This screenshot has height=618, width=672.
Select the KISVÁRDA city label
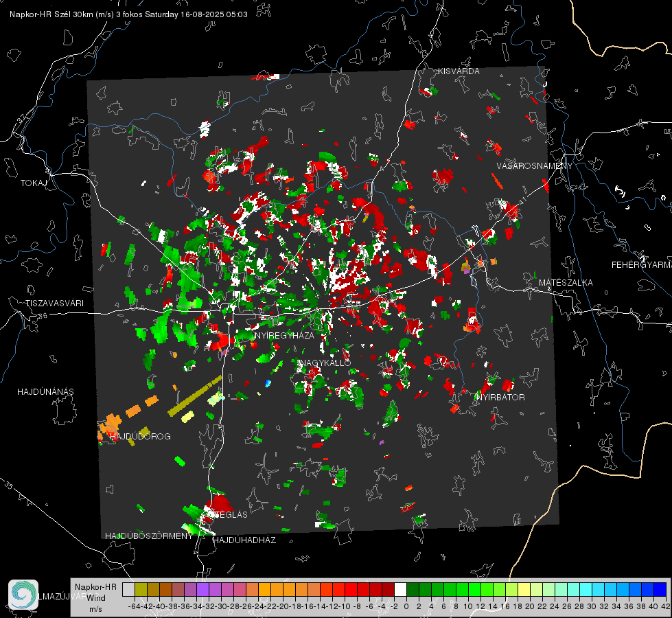click(459, 71)
